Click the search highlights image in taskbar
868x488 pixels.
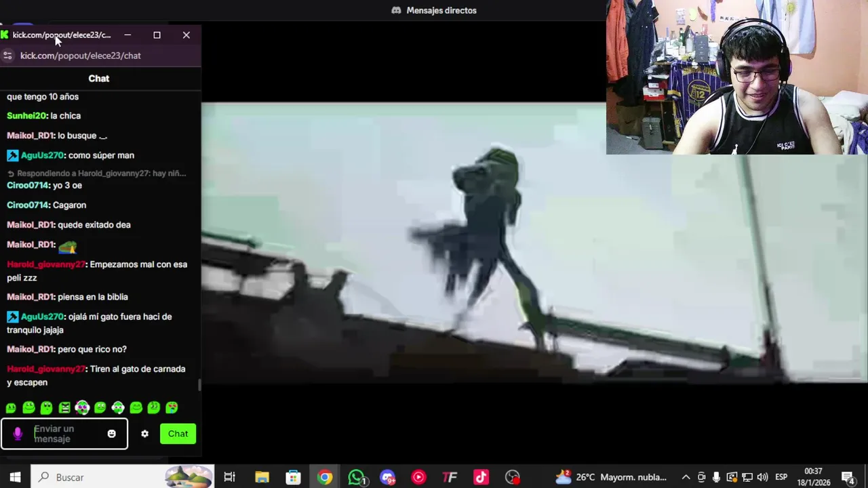189,477
